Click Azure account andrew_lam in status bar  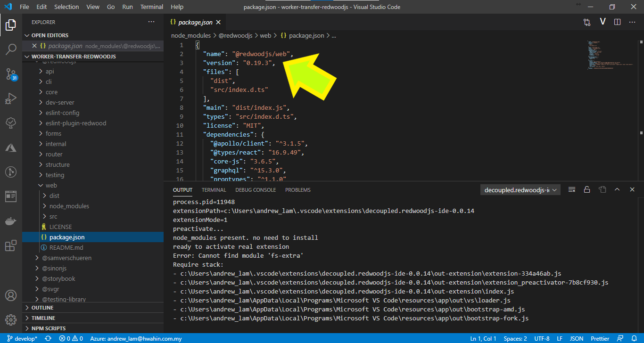click(x=136, y=338)
